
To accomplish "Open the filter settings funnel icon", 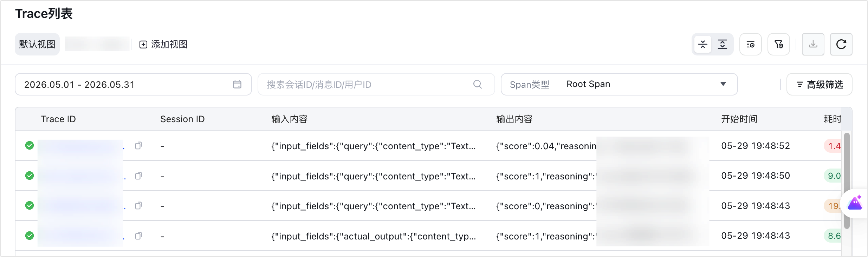I will [x=779, y=44].
